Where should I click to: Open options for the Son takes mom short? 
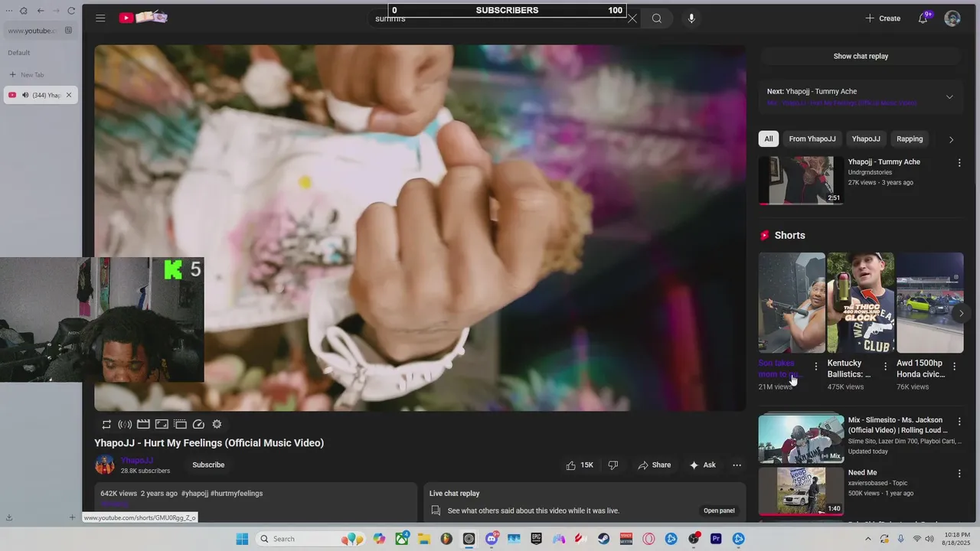click(x=815, y=367)
